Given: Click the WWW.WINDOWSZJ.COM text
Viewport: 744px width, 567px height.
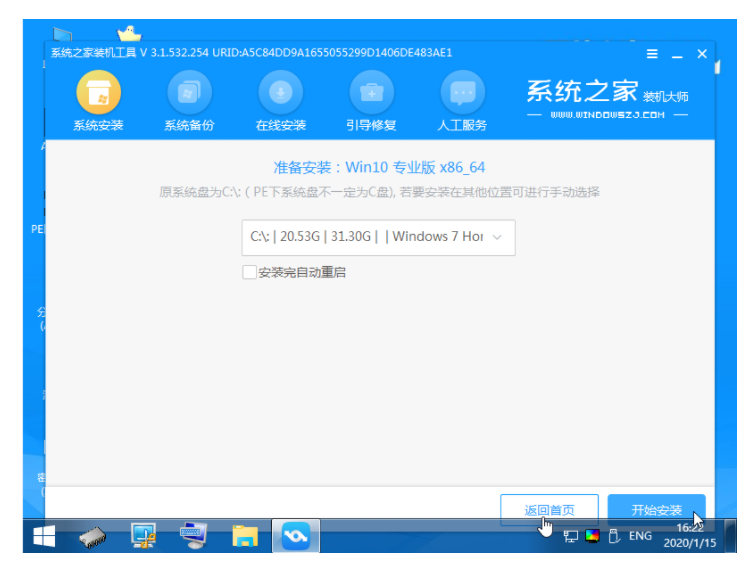Looking at the screenshot, I should pyautogui.click(x=607, y=115).
